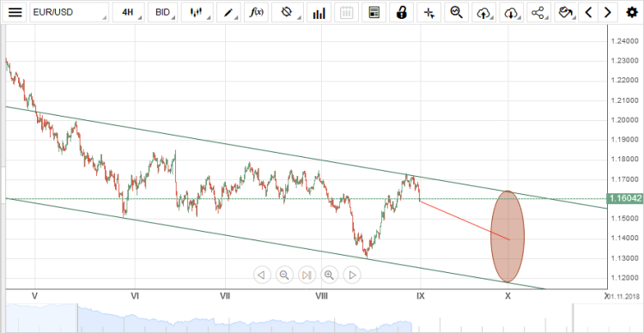Open the f(x) indicators menu

(x=256, y=12)
